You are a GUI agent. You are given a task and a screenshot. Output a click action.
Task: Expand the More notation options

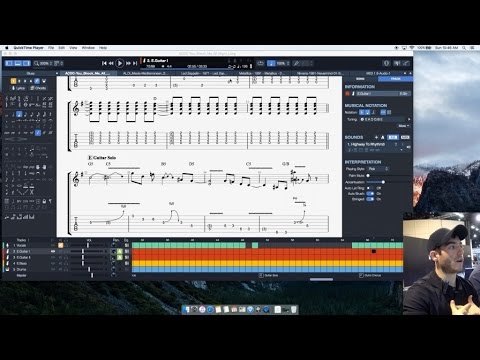404,126
